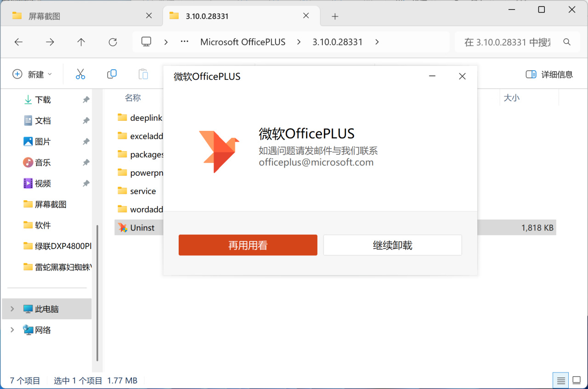Screen dimensions: 588x389
Task: Click 3.10.0.28331 breadcrumb in address bar
Action: click(x=338, y=42)
